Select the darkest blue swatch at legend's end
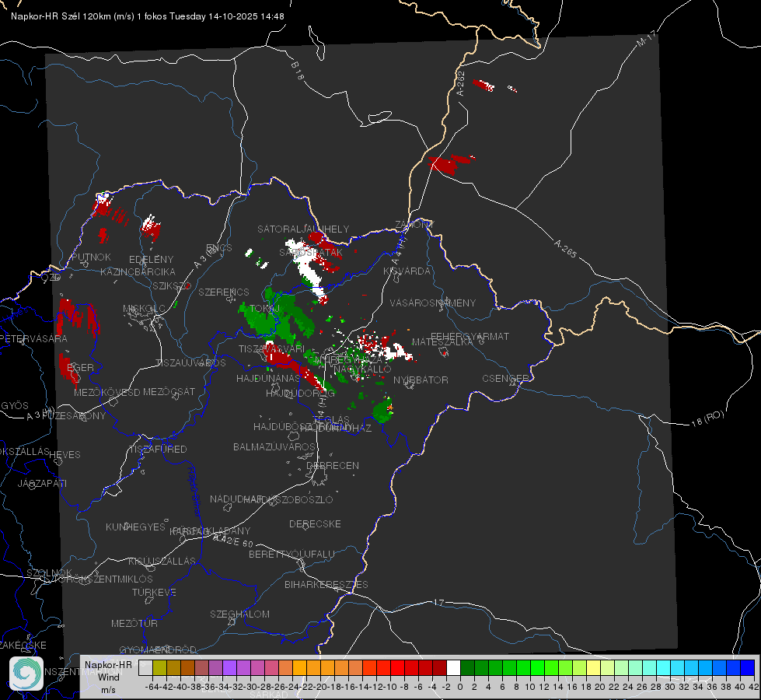The width and height of the screenshot is (761, 700). [x=748, y=667]
